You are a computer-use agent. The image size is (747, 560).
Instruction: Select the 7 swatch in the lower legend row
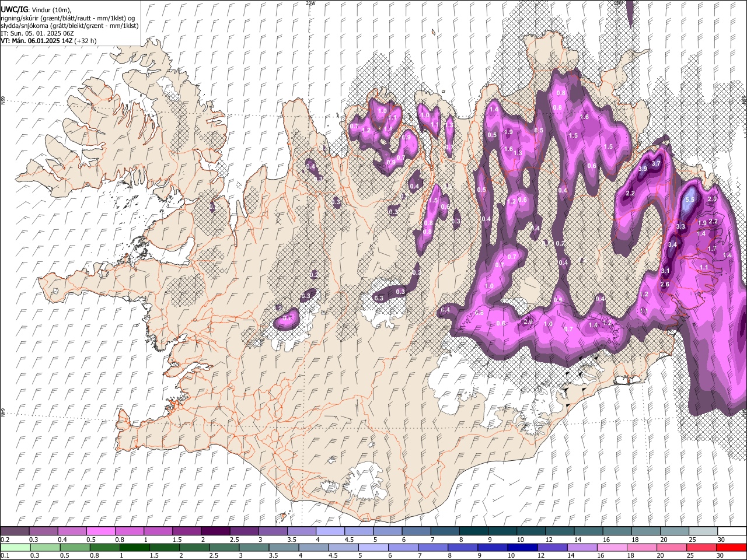[x=433, y=548]
